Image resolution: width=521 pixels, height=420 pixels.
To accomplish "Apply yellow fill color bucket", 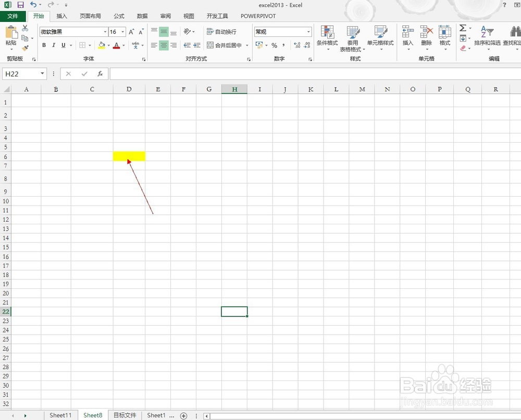I will pos(102,45).
